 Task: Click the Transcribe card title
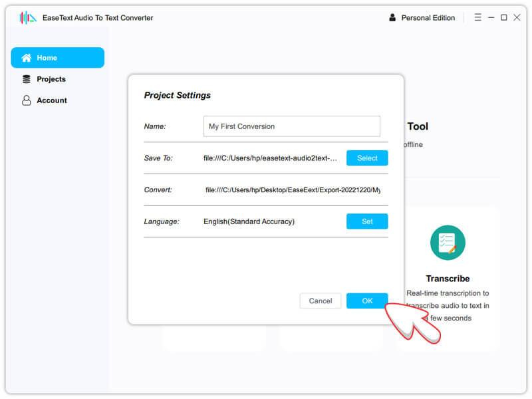[448, 279]
